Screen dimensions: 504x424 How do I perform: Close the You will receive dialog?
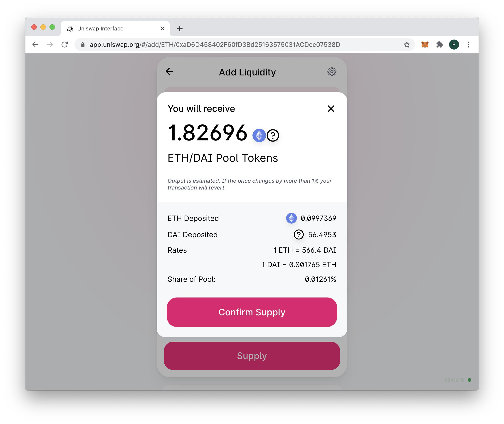click(331, 109)
